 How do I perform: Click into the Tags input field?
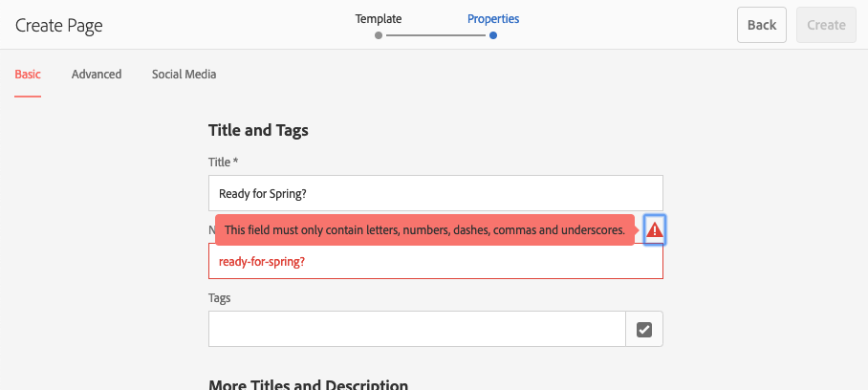coord(417,329)
